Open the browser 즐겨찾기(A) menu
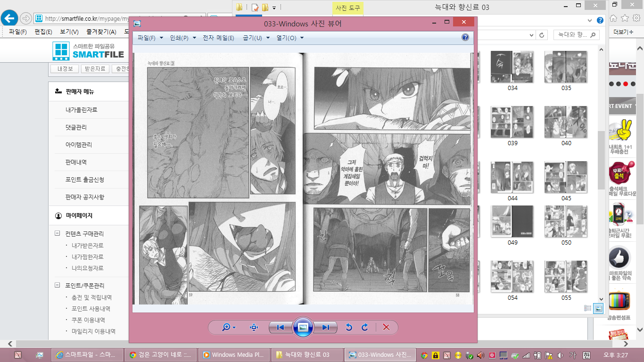 tap(101, 32)
